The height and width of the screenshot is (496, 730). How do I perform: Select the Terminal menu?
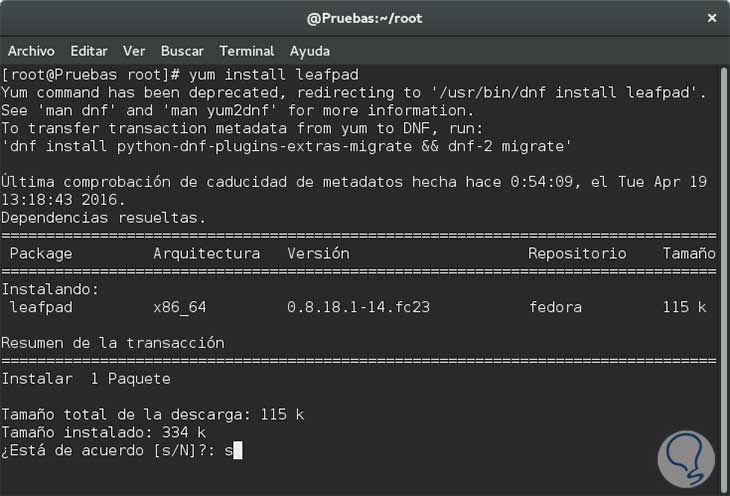[247, 51]
